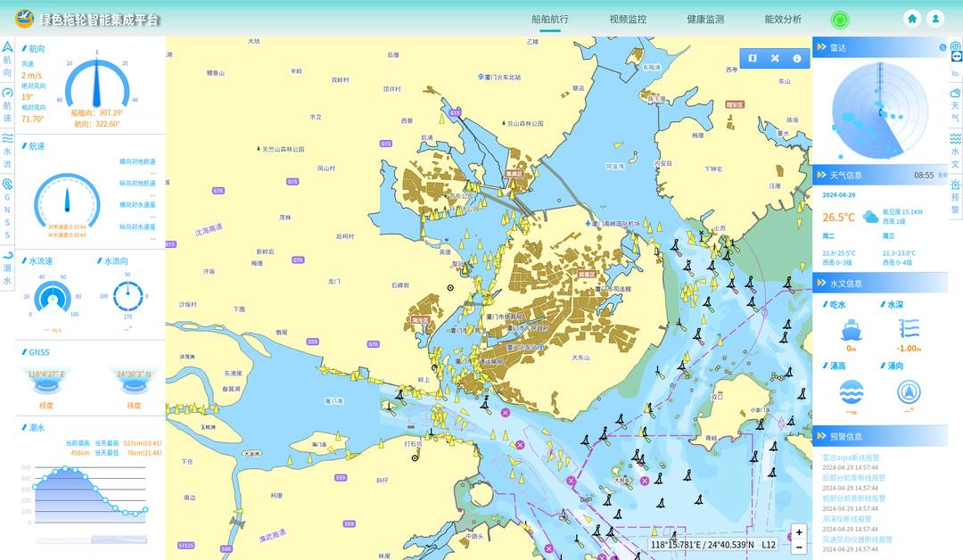Screen dimensions: 963x560
Task: Open the map info icon
Action: pyautogui.click(x=797, y=59)
